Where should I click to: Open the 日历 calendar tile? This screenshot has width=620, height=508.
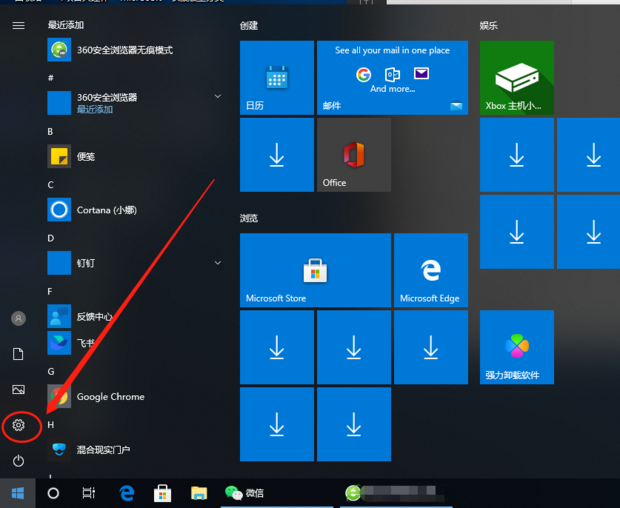277,77
